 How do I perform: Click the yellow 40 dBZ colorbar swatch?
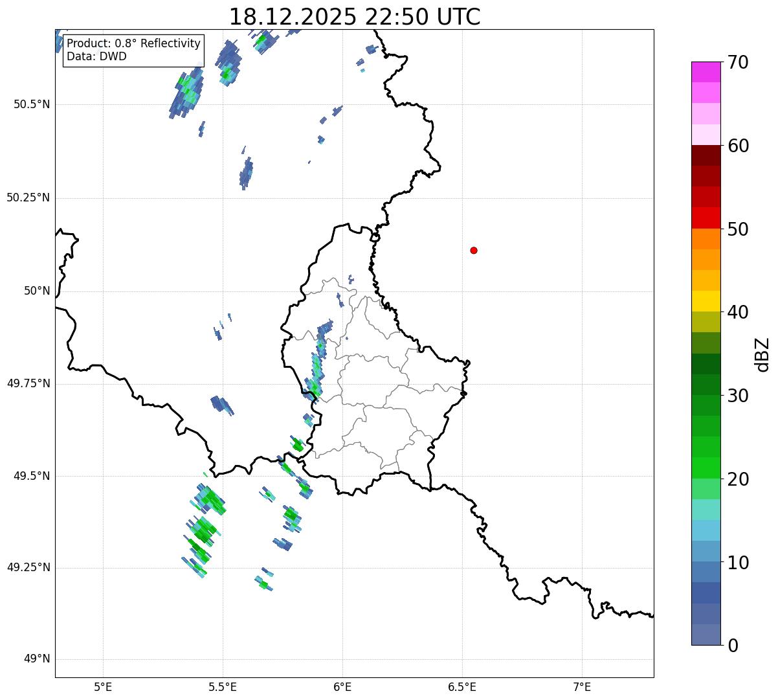pos(706,301)
